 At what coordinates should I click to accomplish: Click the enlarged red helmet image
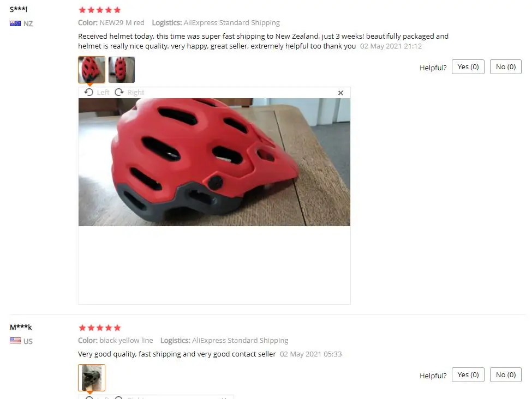pos(214,162)
